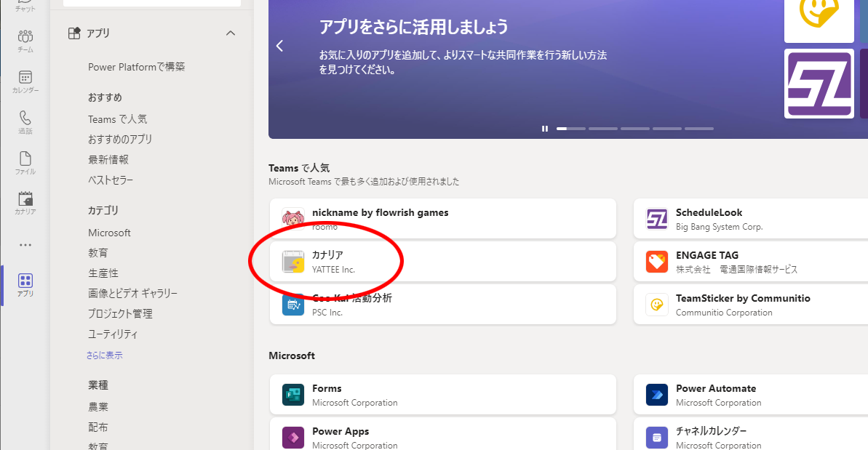Jump to last carousel slide indicator
This screenshot has height=450, width=868.
[x=699, y=128]
